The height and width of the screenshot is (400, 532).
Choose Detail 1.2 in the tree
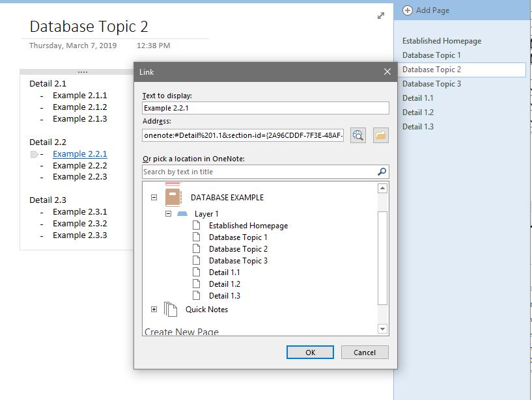coord(224,284)
